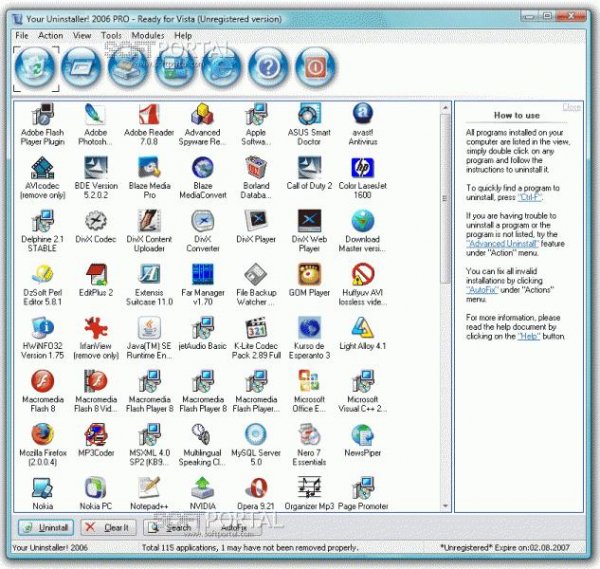The height and width of the screenshot is (569, 600).
Task: Click the AutoFix button at bottom
Action: click(233, 528)
